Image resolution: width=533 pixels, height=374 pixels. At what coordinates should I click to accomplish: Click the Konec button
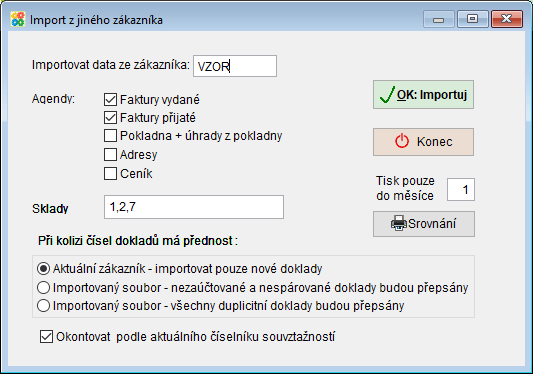(x=423, y=142)
